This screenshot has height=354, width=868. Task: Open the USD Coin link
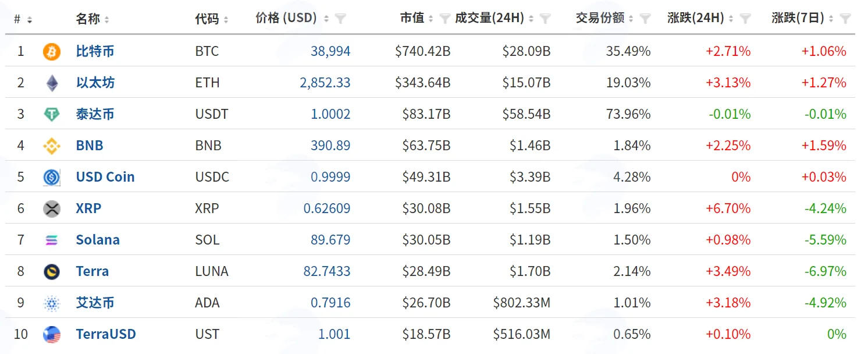pos(105,177)
